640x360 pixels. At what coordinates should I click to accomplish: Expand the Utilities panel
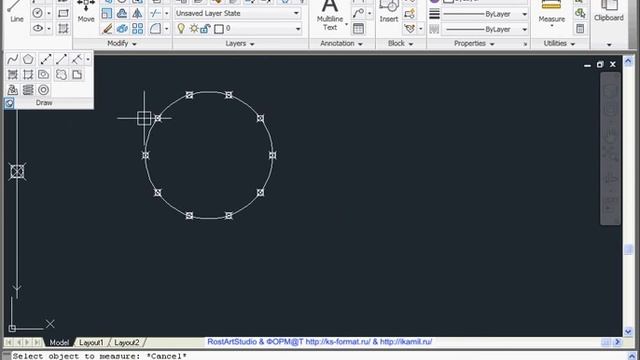pos(559,43)
